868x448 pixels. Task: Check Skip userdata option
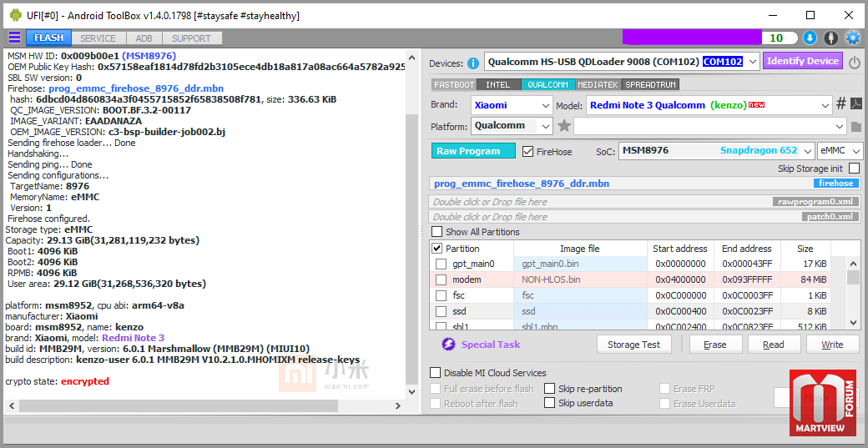point(549,403)
